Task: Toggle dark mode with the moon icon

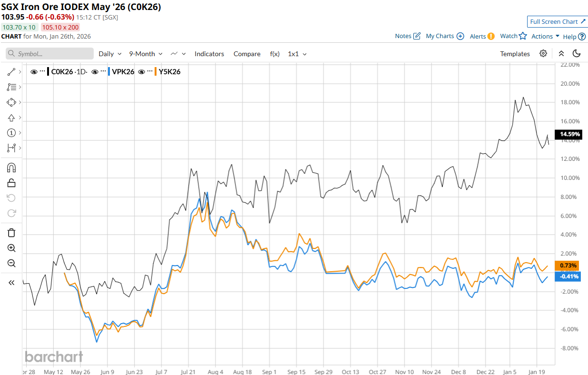Action: pyautogui.click(x=577, y=54)
